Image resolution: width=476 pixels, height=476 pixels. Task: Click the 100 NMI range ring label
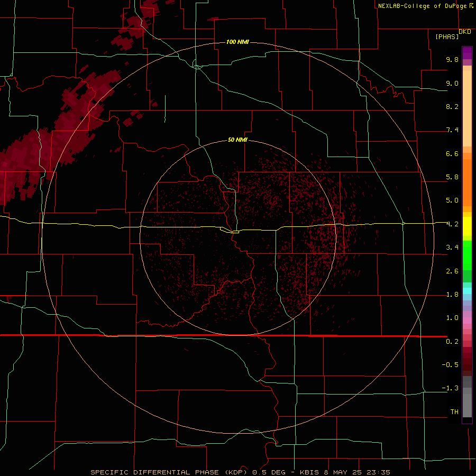[237, 42]
